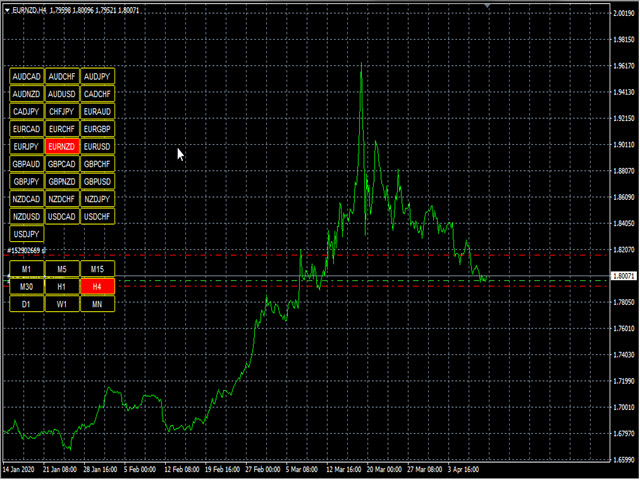Viewport: 640px width, 480px height.
Task: Select the active H4 timeframe button
Action: click(x=97, y=286)
